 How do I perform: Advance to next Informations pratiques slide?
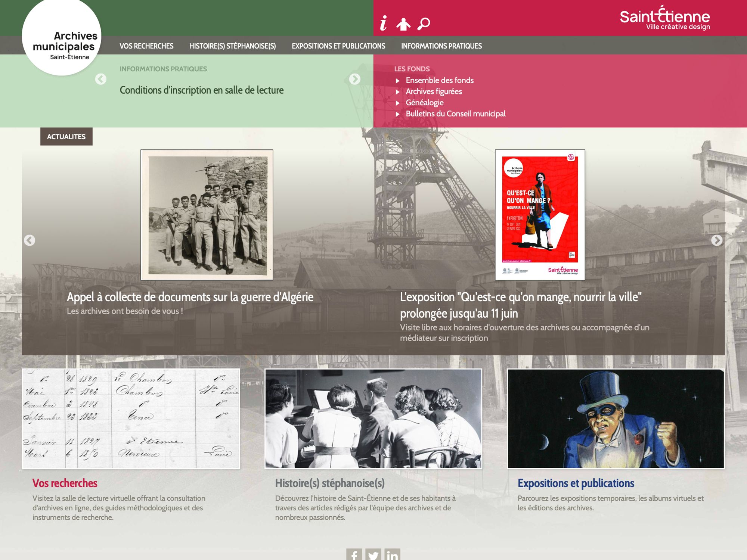click(x=354, y=79)
